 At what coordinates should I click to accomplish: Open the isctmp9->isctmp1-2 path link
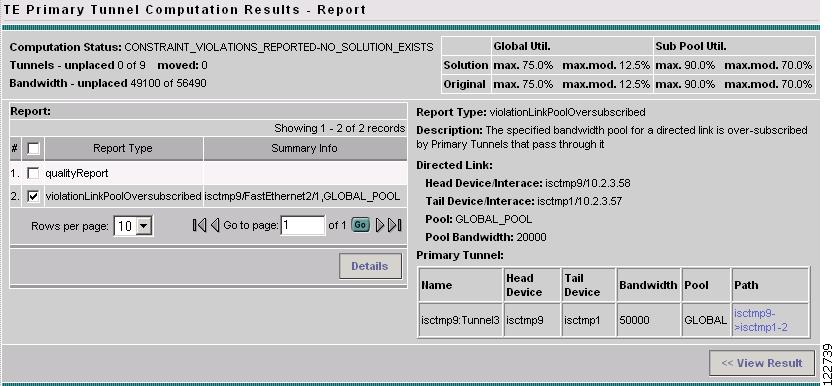tap(760, 321)
